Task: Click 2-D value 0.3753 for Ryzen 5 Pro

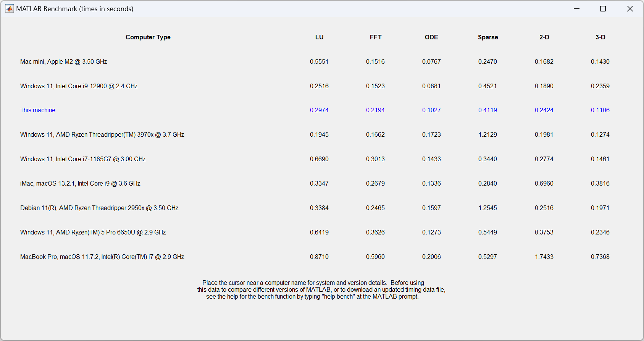Action: click(x=544, y=232)
